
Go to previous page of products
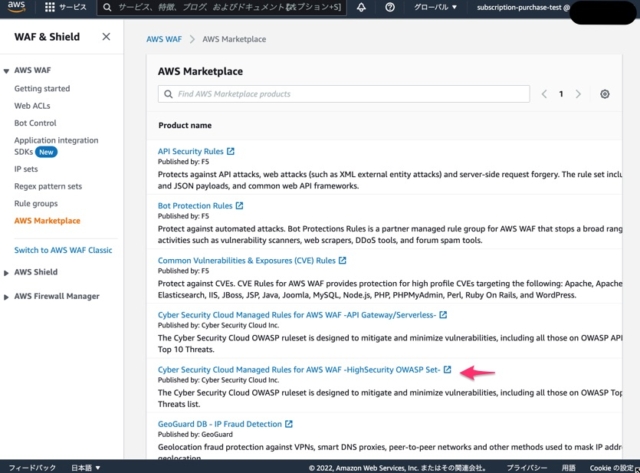coord(544,94)
